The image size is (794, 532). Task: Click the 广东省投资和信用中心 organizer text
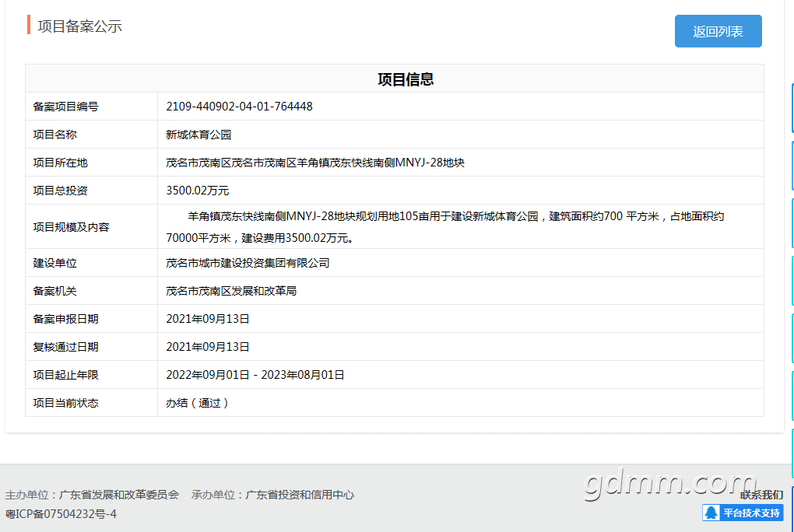(300, 495)
